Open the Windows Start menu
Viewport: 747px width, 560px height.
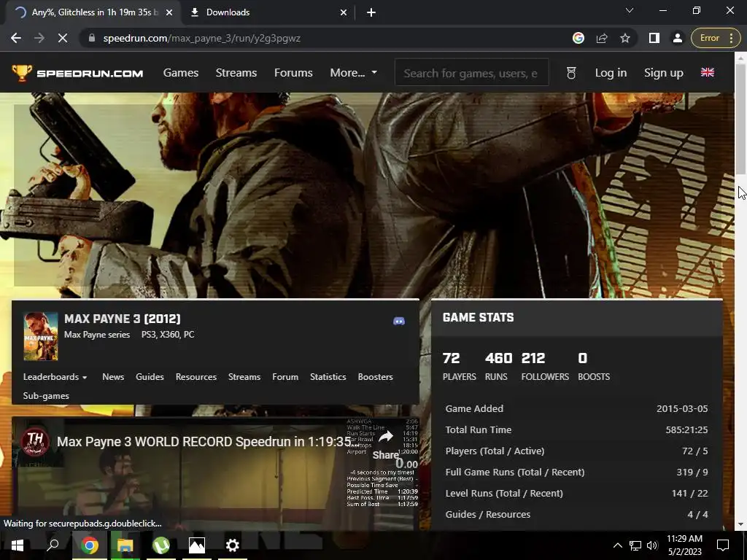(x=18, y=545)
